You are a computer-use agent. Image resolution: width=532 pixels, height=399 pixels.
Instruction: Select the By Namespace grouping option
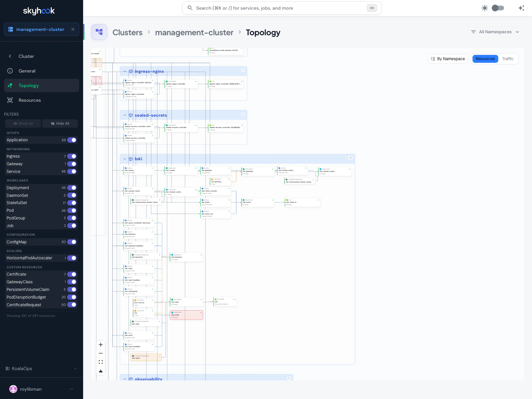(x=448, y=59)
